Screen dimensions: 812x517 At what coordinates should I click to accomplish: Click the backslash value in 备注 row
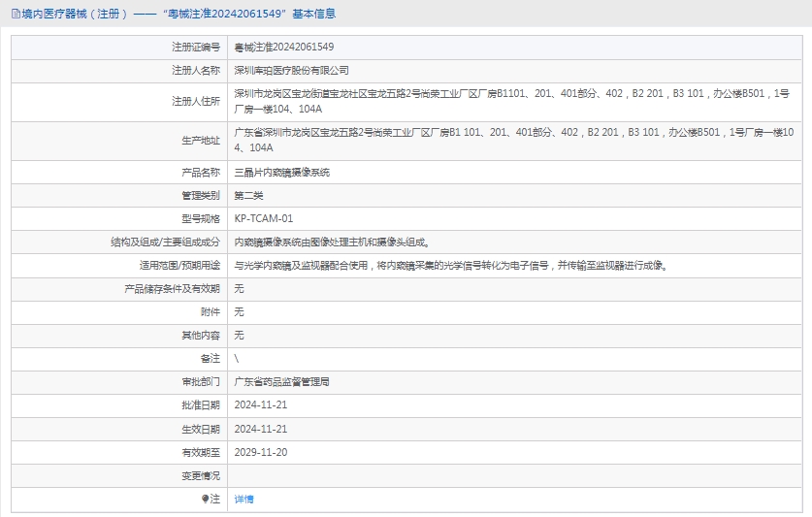coord(237,359)
